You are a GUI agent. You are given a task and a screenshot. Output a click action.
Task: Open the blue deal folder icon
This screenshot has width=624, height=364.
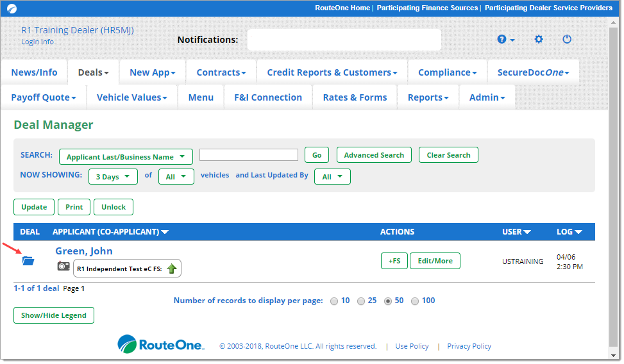click(28, 261)
